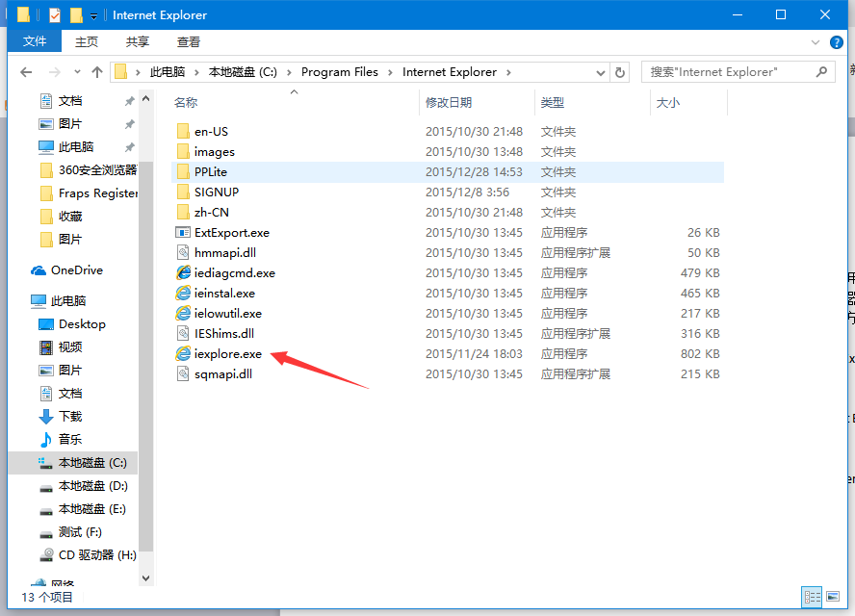Select the IEShims.dll file icon
The height and width of the screenshot is (616, 855).
[183, 333]
